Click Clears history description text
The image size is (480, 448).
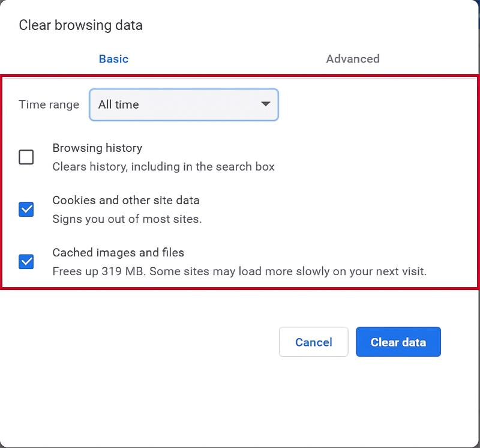pos(163,167)
